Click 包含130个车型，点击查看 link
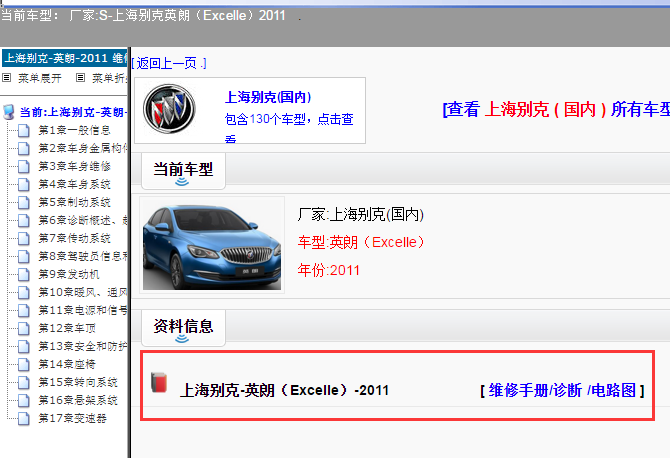Viewport: 670px width, 458px height. click(289, 126)
